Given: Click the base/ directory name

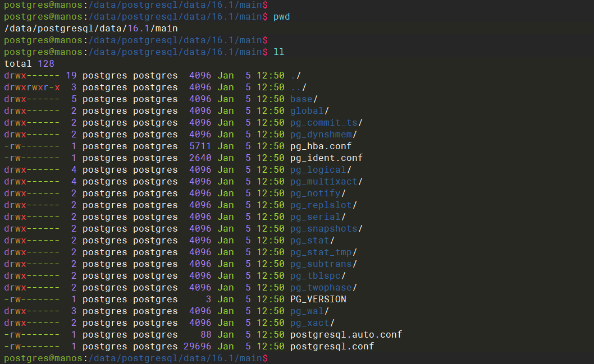Looking at the screenshot, I should tap(304, 99).
